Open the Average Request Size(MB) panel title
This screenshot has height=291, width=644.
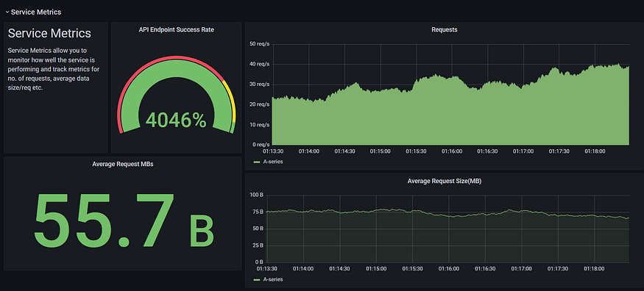click(445, 181)
